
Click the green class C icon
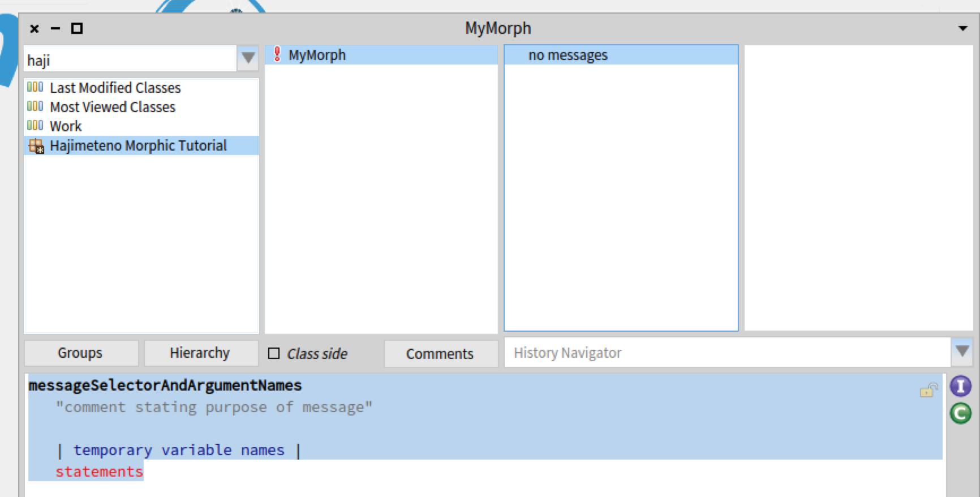click(x=960, y=413)
